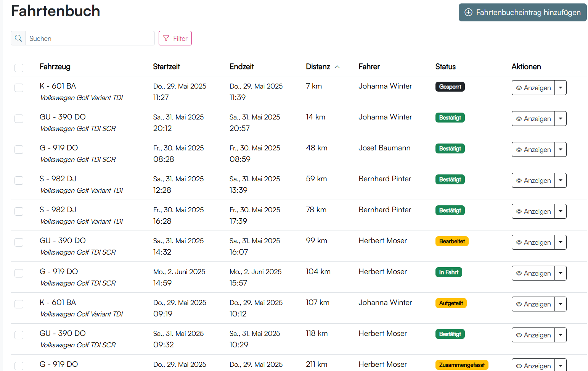Click the yellow Bearbeitet status label
Viewport: 588px width, 371px height.
click(x=452, y=241)
